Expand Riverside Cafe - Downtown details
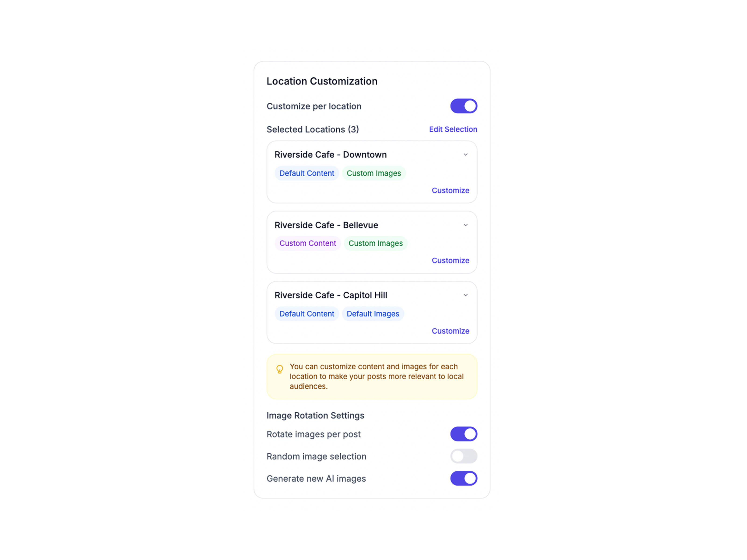The height and width of the screenshot is (560, 747). coord(466,155)
